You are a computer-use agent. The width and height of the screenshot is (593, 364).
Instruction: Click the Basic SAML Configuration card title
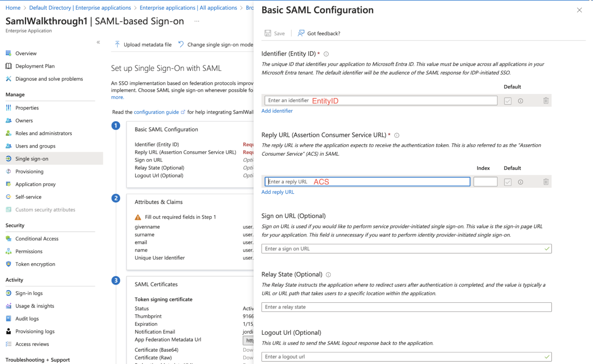pos(166,130)
